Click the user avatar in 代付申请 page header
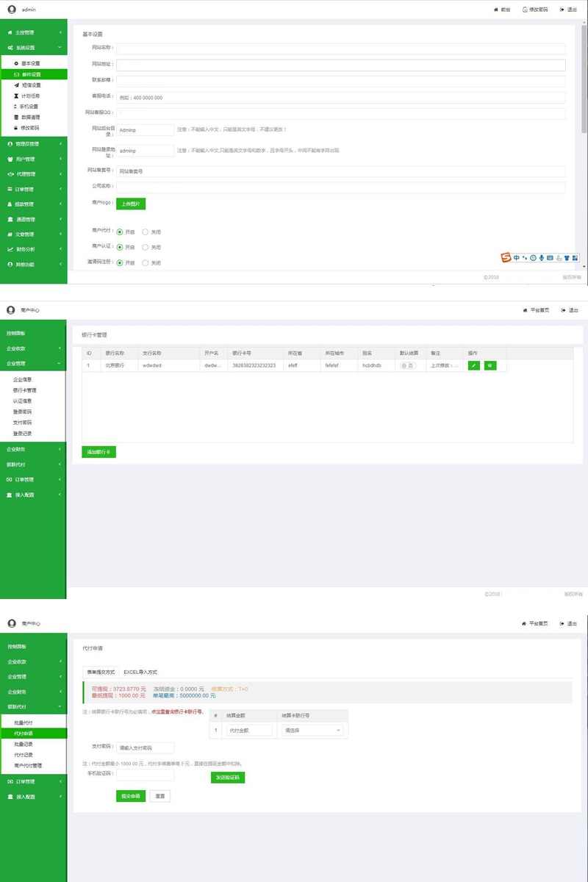Image resolution: width=588 pixels, height=882 pixels. (x=11, y=623)
